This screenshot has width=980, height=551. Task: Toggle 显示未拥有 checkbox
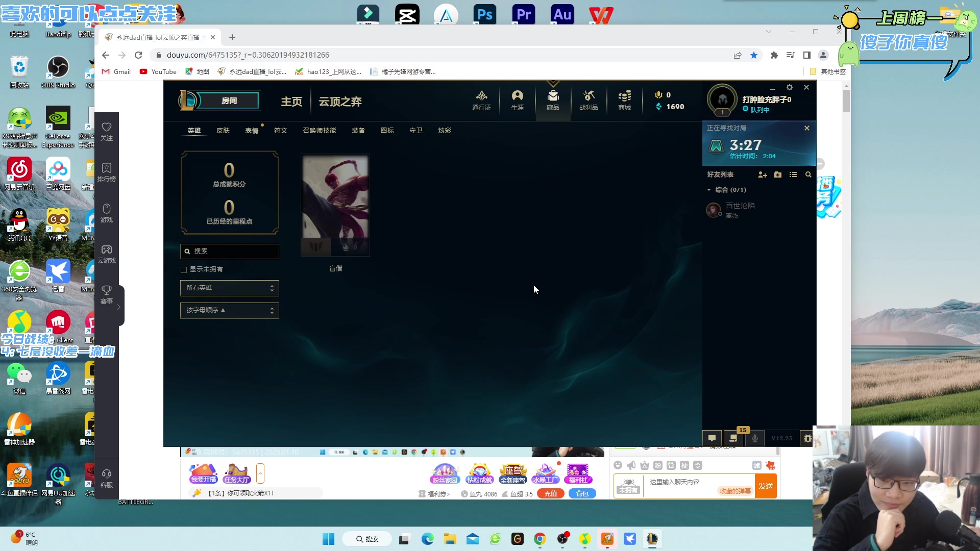(184, 269)
